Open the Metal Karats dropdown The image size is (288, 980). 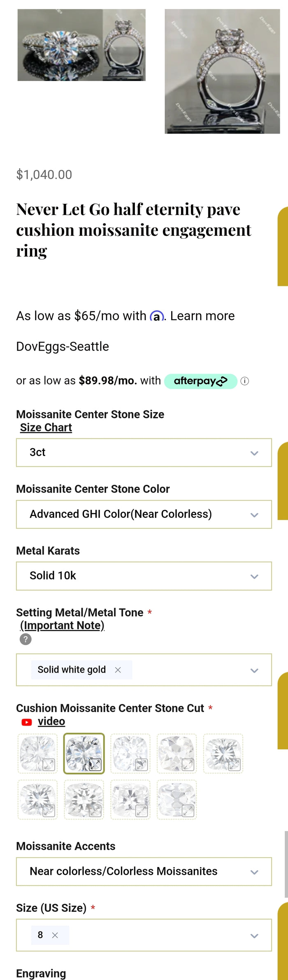tap(144, 576)
